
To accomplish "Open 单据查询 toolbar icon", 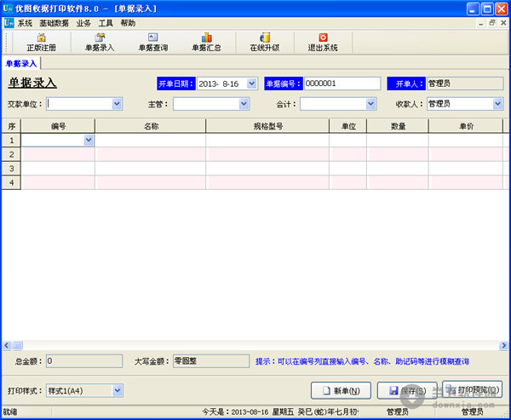I will point(152,42).
